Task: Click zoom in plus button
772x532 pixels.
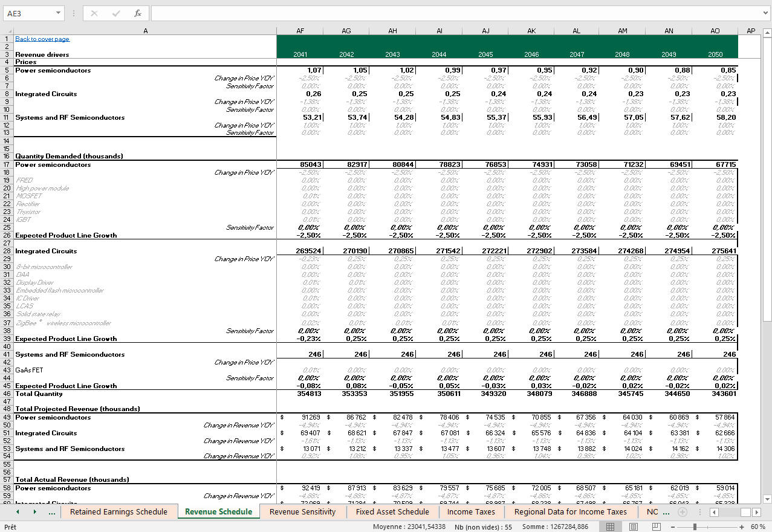Action: 742,527
